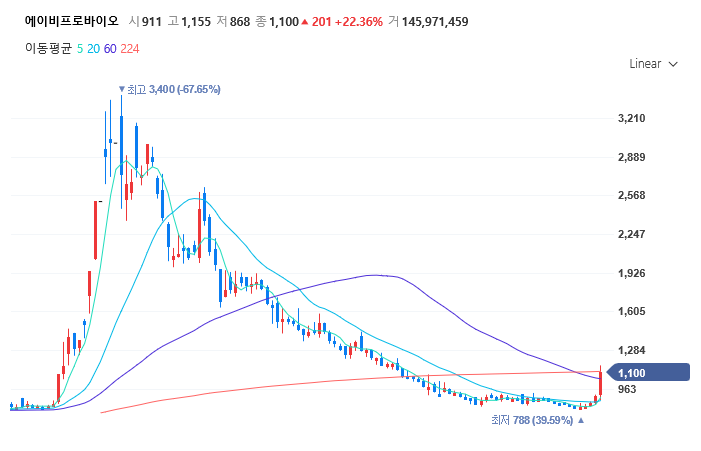Click the up-triangle icon at 최저 marker
701x451 pixels.
point(581,421)
